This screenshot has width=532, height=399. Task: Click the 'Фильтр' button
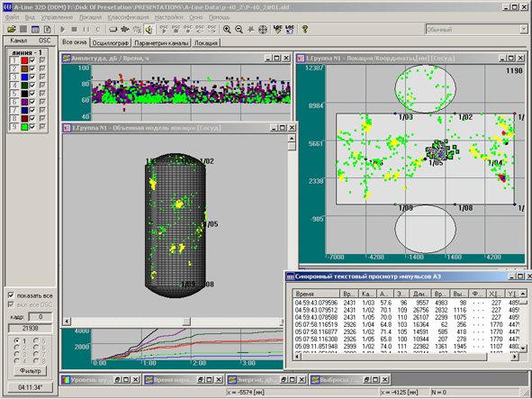31,371
